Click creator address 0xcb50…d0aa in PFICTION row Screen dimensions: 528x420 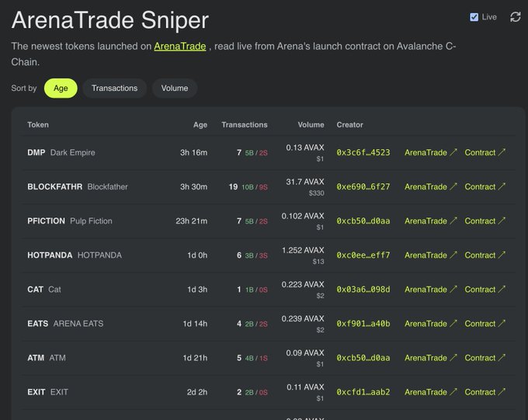coord(363,221)
